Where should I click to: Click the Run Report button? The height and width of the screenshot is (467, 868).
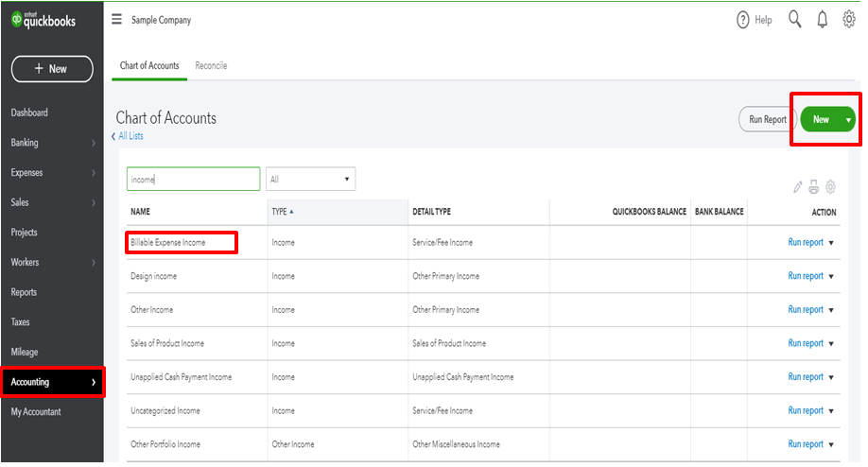click(x=767, y=120)
